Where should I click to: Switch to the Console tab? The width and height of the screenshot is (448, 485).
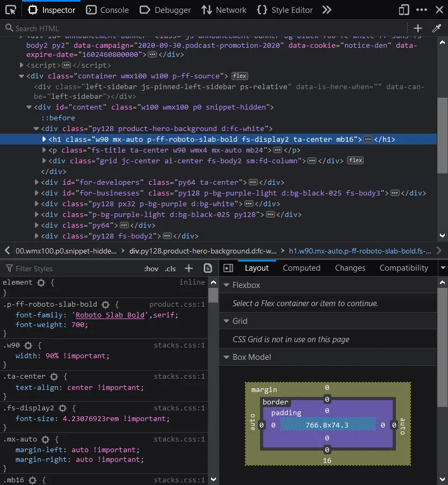click(107, 10)
